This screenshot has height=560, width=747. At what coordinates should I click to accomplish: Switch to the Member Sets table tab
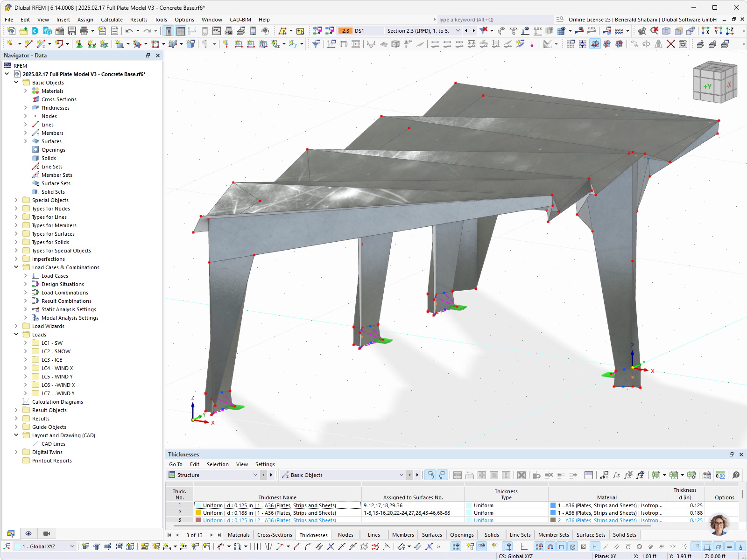pos(553,535)
